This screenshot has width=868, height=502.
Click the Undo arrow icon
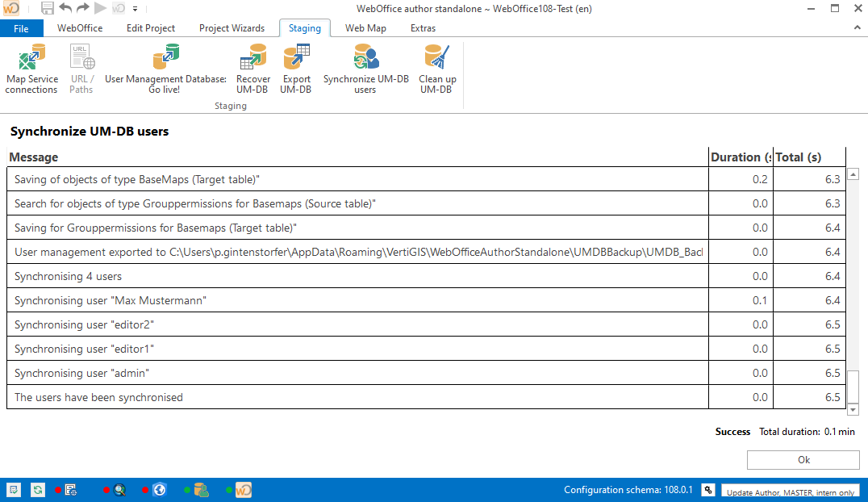[66, 8]
